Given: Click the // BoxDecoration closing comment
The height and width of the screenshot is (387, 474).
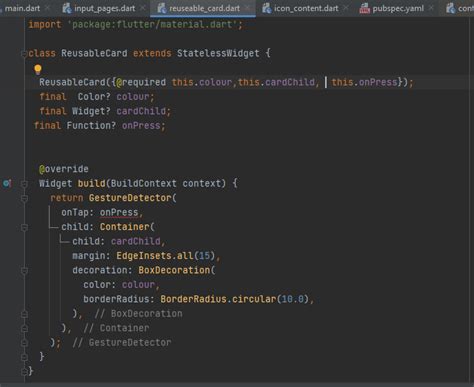Looking at the screenshot, I should point(138,314).
